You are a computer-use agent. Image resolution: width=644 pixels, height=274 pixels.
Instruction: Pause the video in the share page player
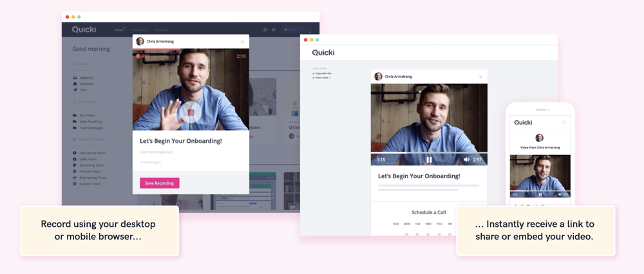pos(429,160)
